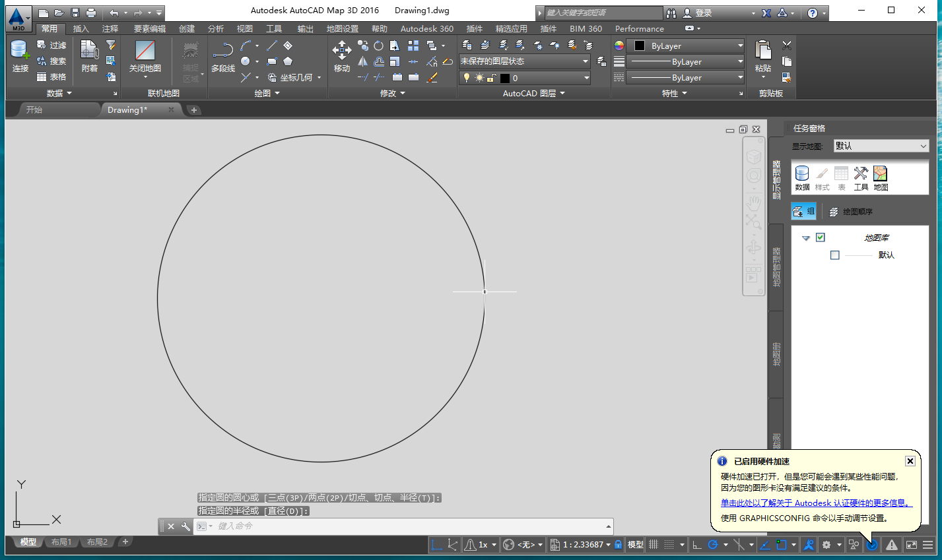The image size is (942, 560).
Task: Click the black ByLayer color swatch
Action: [x=639, y=46]
